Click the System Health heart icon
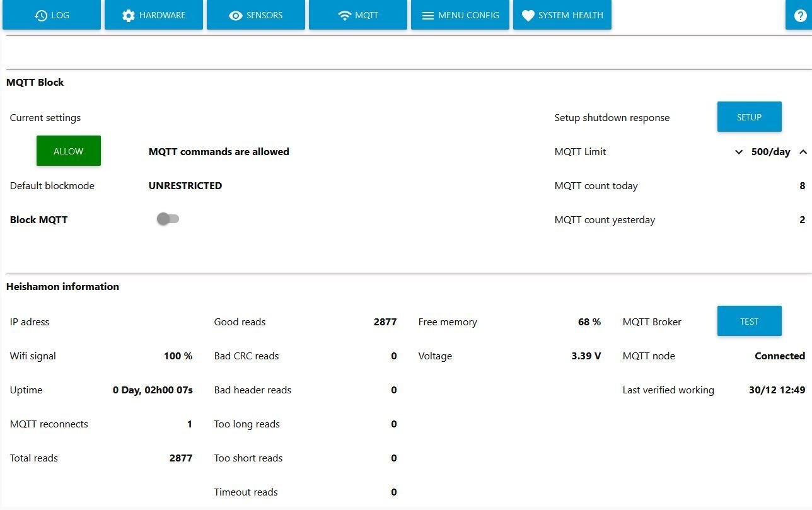The height and width of the screenshot is (510, 812). point(528,15)
